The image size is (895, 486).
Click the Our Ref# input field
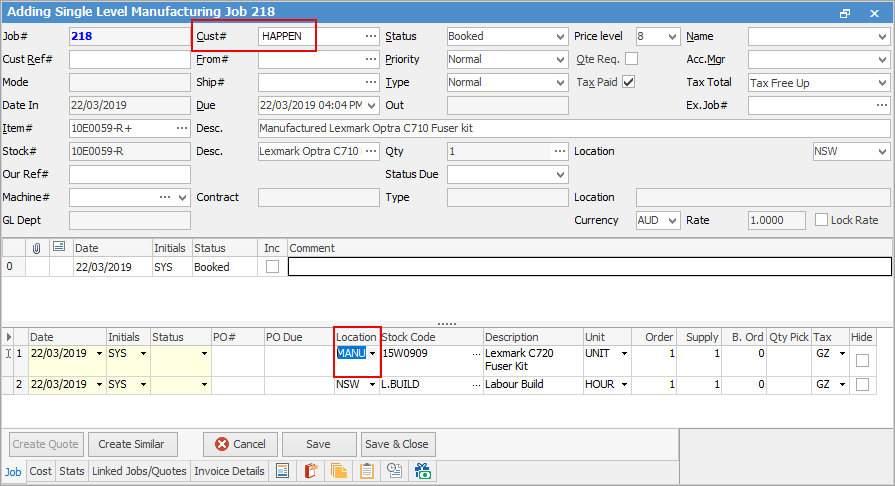click(130, 174)
